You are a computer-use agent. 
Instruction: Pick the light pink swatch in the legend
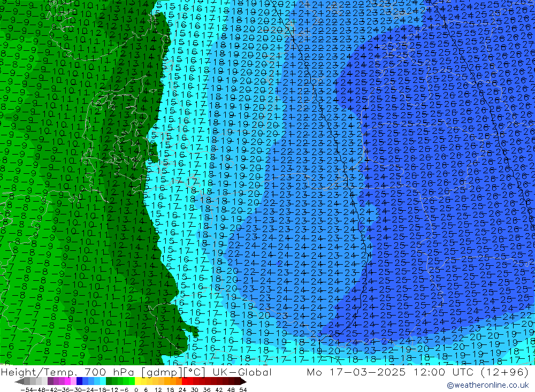pos(73,381)
